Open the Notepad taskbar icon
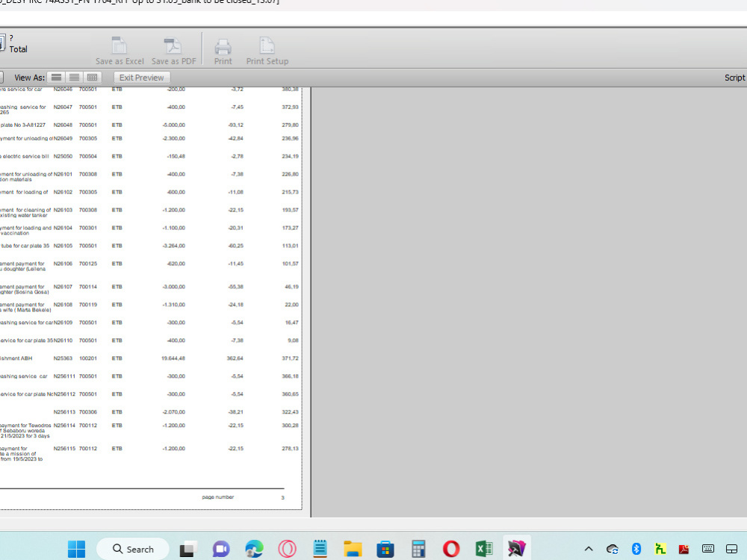Image resolution: width=747 pixels, height=560 pixels. pos(320,549)
